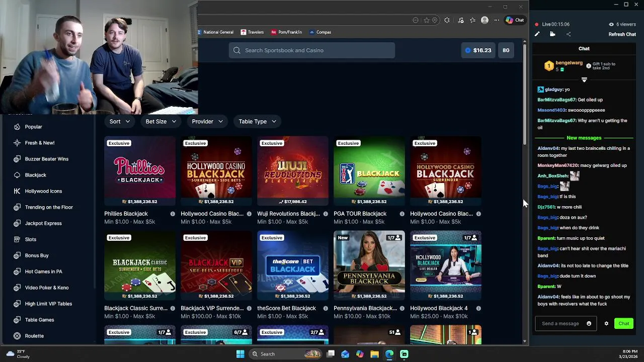Open Copilot Chat in browser
The image size is (644, 362).
pyautogui.click(x=515, y=20)
